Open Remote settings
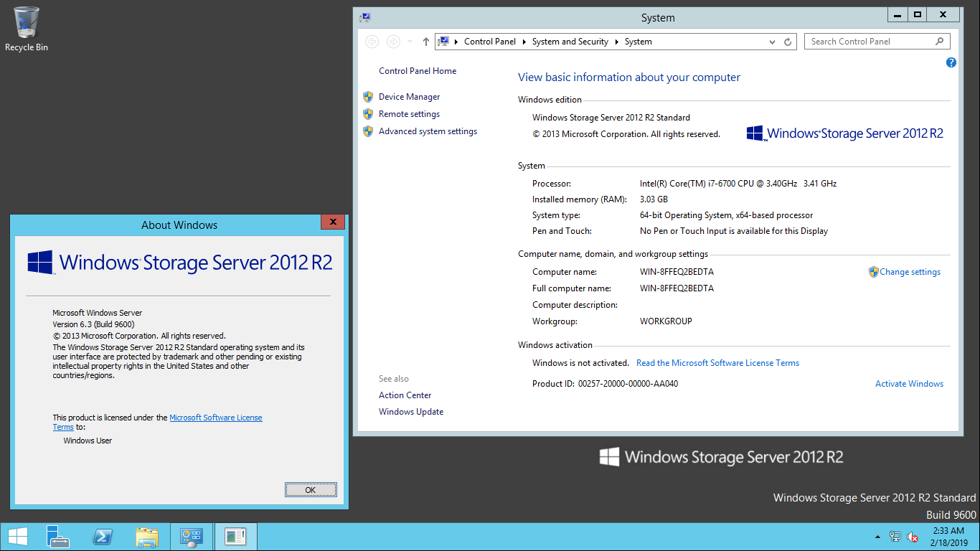 (409, 114)
